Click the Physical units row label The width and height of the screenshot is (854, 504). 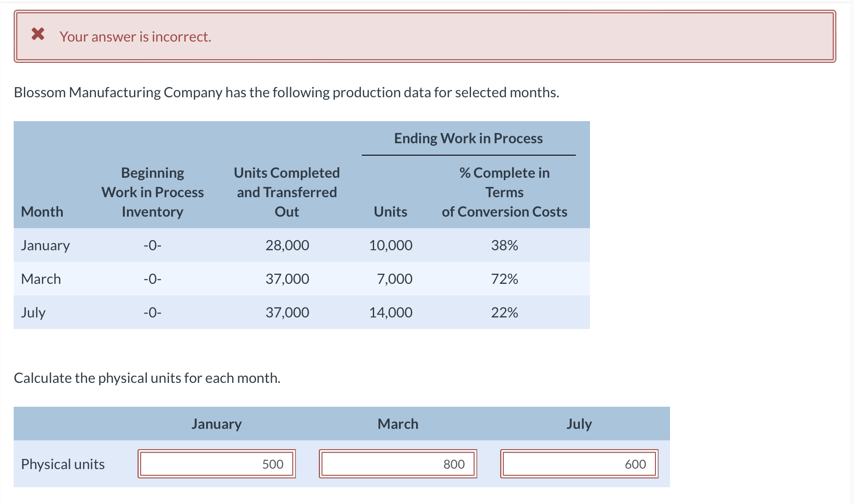tap(63, 464)
